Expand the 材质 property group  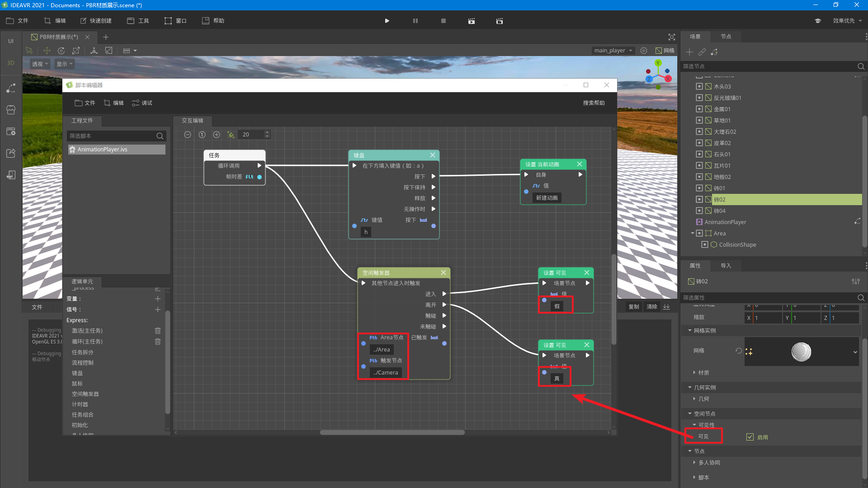(694, 372)
